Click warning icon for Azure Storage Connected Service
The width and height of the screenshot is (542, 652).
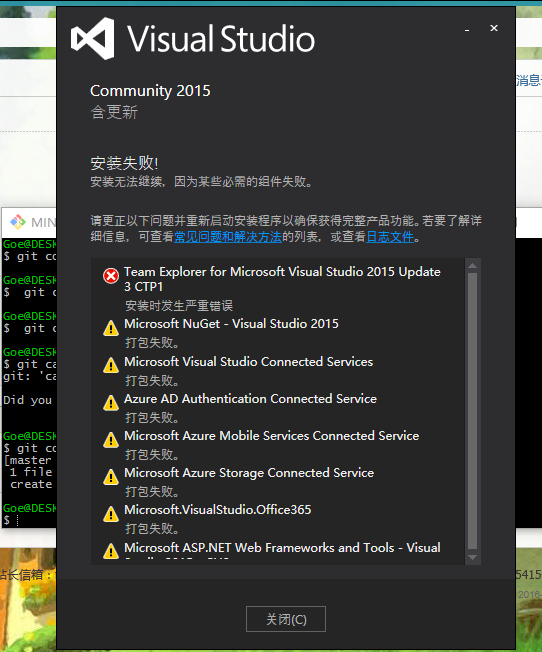(x=111, y=477)
